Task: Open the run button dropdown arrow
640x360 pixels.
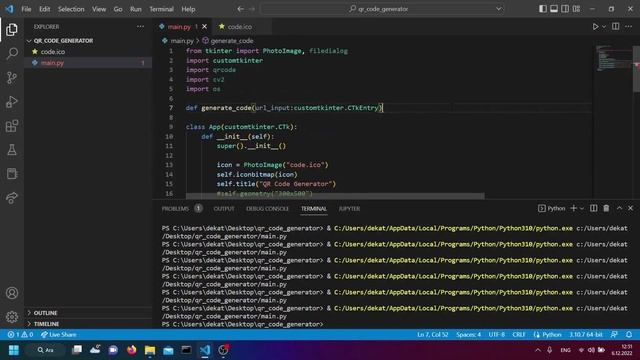Action: click(604, 27)
